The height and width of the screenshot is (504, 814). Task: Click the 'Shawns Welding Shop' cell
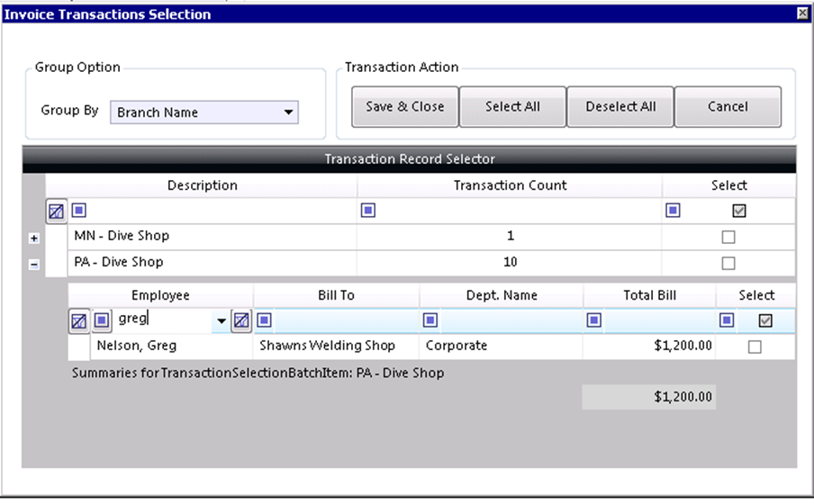tap(336, 346)
